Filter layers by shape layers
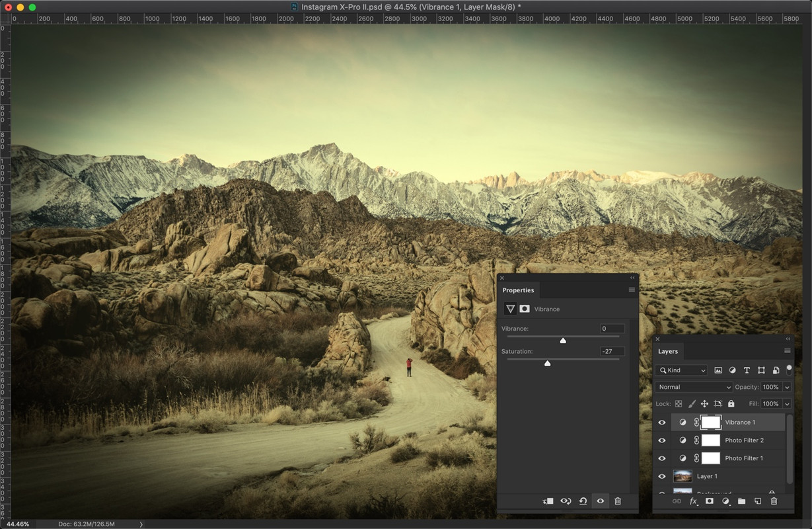Image resolution: width=812 pixels, height=529 pixels. pos(761,370)
